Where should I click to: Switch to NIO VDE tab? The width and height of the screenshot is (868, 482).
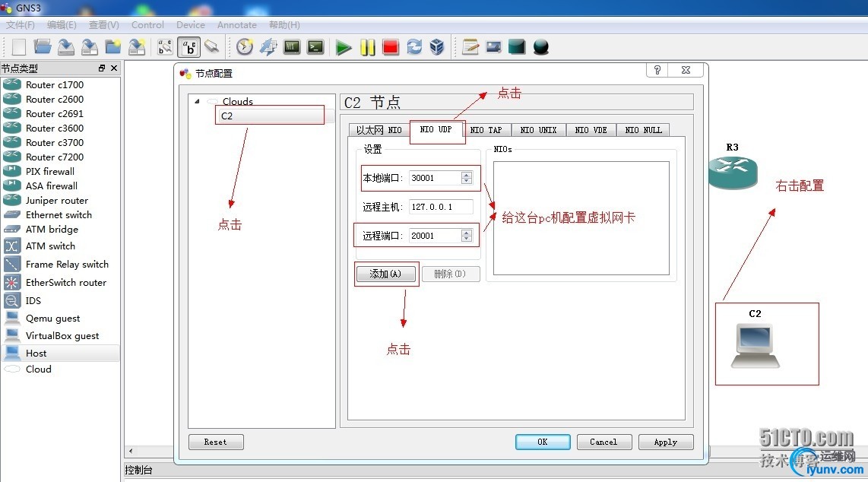click(591, 130)
